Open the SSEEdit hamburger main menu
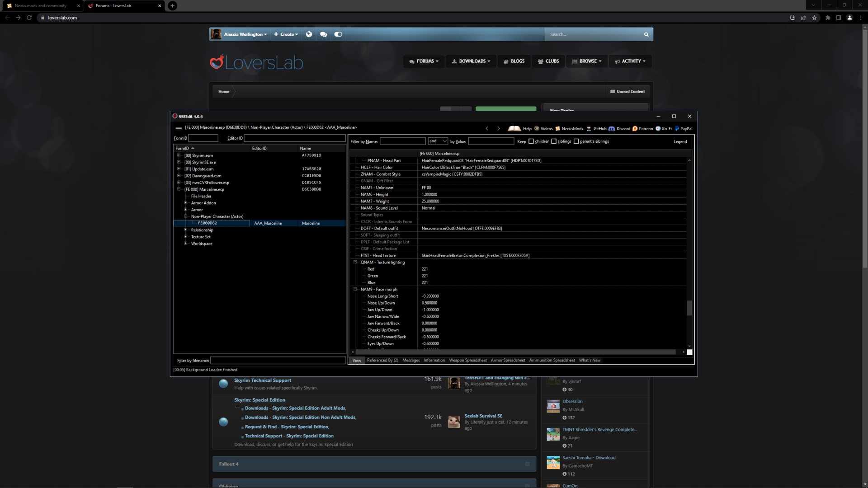 [179, 128]
